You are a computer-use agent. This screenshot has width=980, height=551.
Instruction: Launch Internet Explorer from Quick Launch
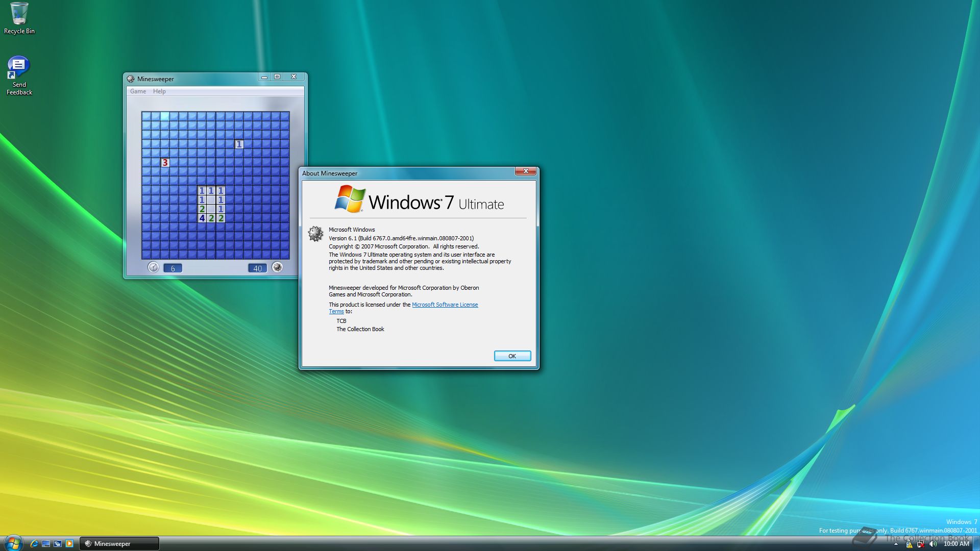(34, 544)
